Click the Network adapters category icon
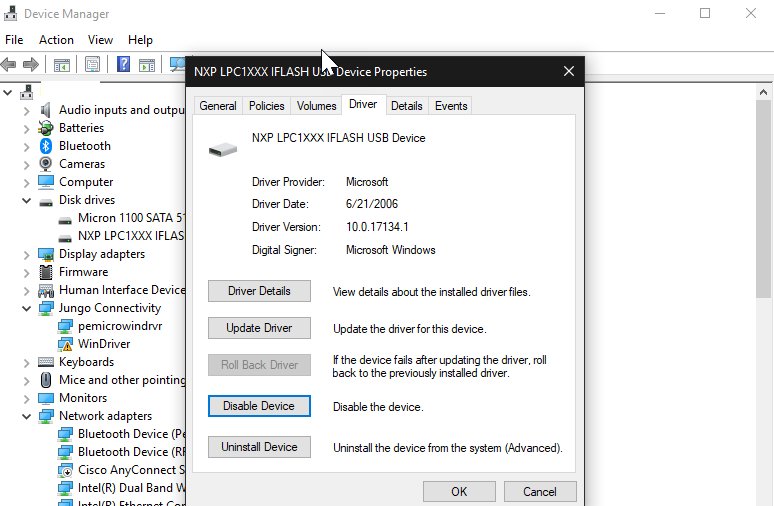 click(x=46, y=417)
